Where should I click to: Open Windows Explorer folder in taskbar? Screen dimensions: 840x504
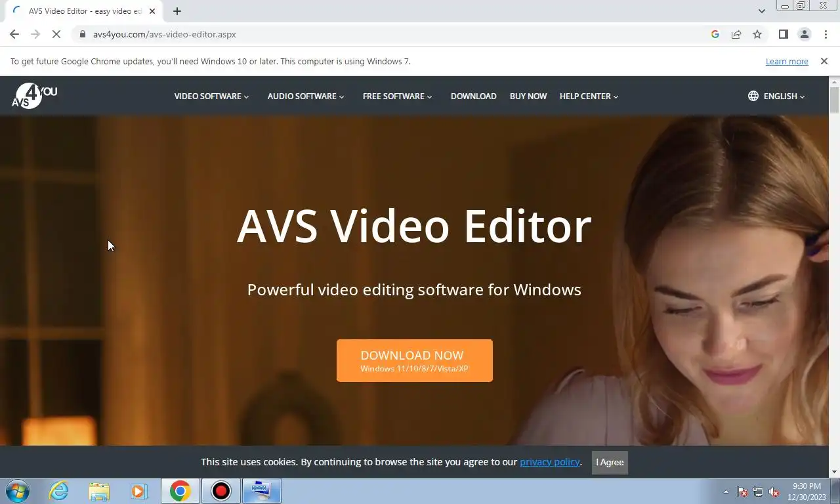[99, 491]
